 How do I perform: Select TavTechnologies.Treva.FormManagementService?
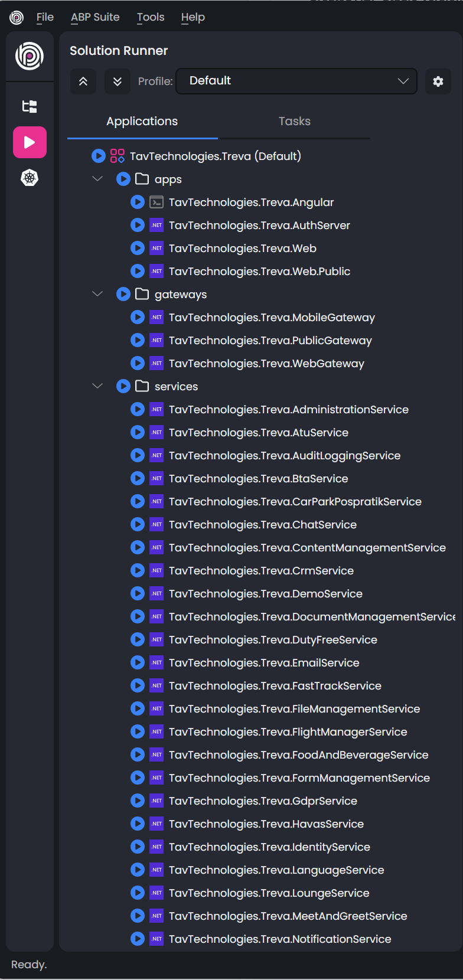[x=299, y=778]
